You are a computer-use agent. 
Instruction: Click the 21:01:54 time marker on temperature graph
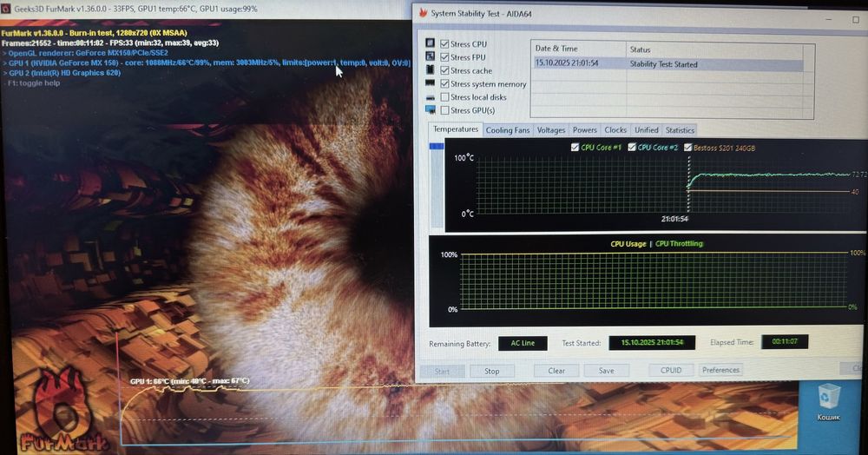pyautogui.click(x=674, y=219)
